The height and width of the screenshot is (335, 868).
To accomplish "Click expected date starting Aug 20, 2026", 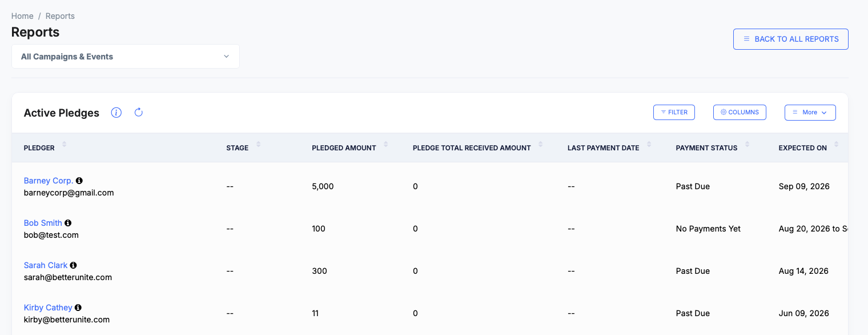I will (x=813, y=229).
